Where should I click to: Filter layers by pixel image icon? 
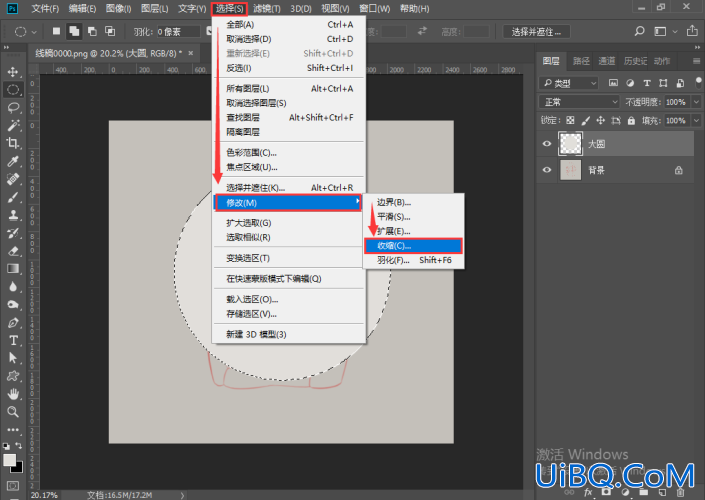(613, 83)
